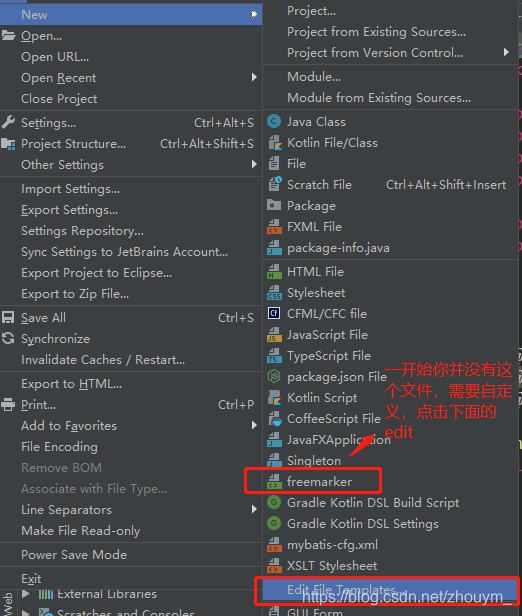Expand the Line Separators submenu arrow

click(254, 509)
